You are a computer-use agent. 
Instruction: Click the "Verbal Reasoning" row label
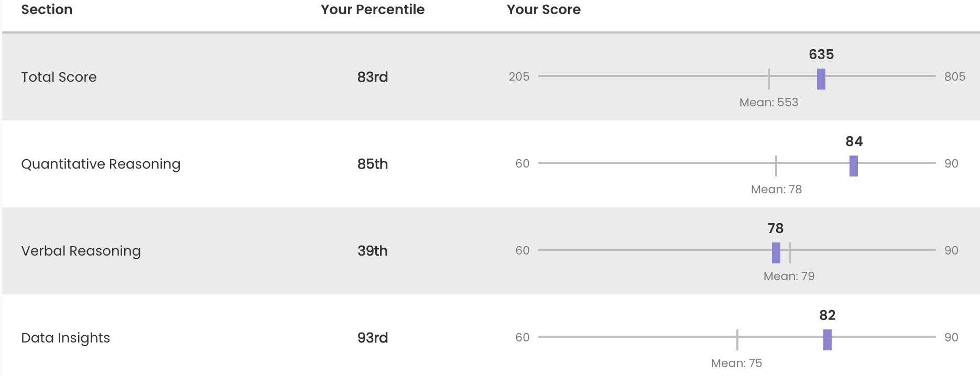[x=81, y=251]
